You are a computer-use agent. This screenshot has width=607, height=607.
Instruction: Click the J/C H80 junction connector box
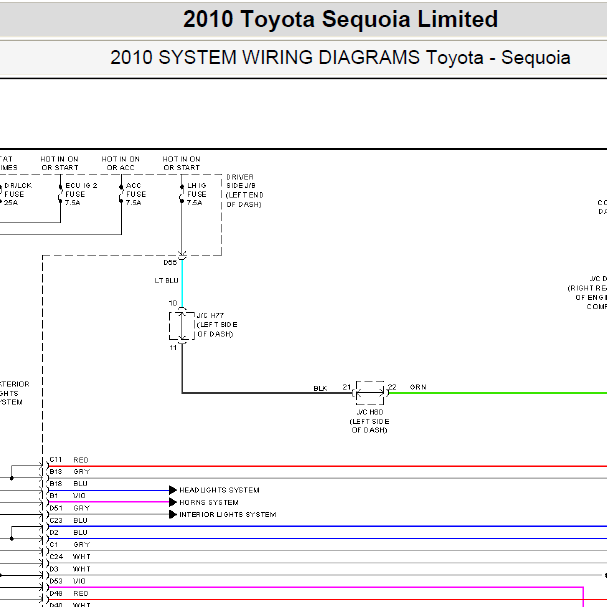(x=370, y=393)
